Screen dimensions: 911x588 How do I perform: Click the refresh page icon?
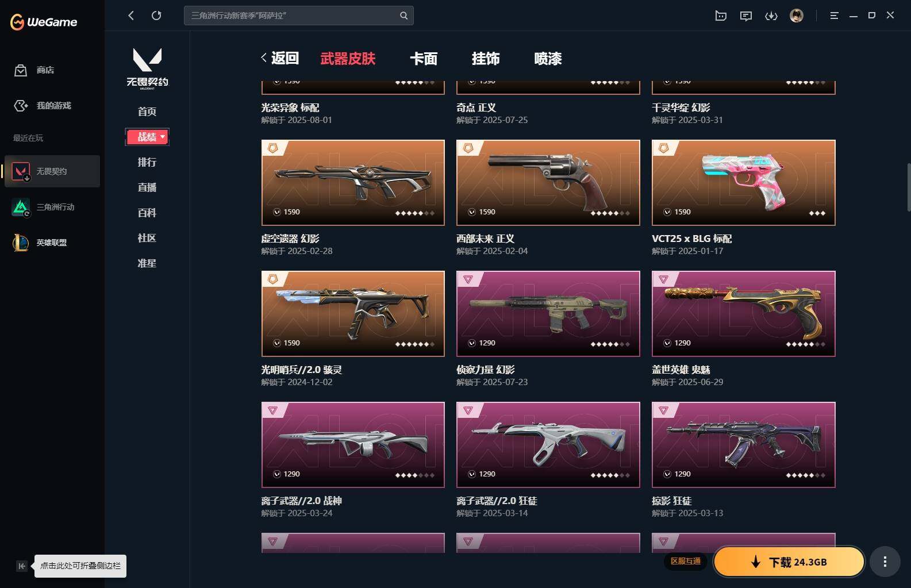pyautogui.click(x=156, y=16)
